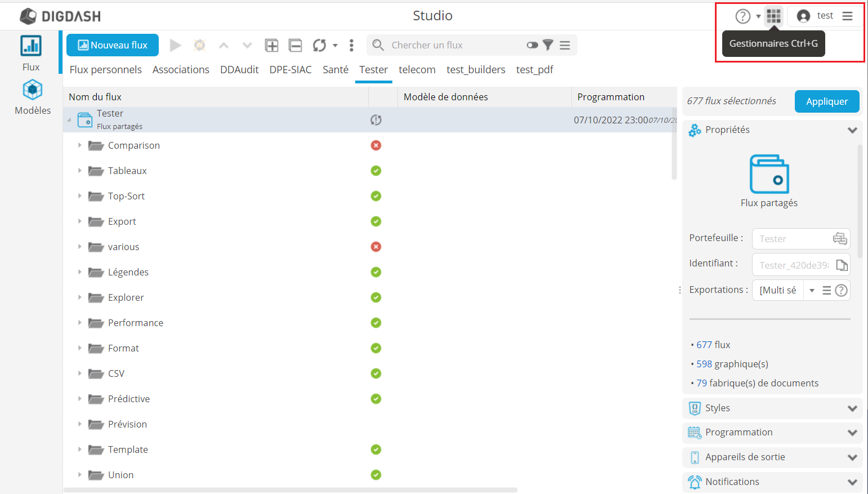Expand the Top-Sort folder

tap(79, 196)
